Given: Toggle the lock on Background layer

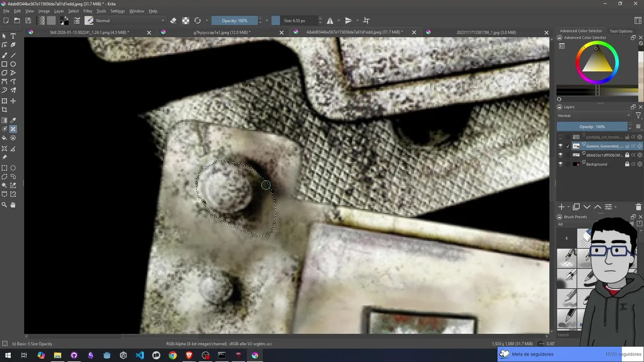Looking at the screenshot, I should [x=627, y=164].
